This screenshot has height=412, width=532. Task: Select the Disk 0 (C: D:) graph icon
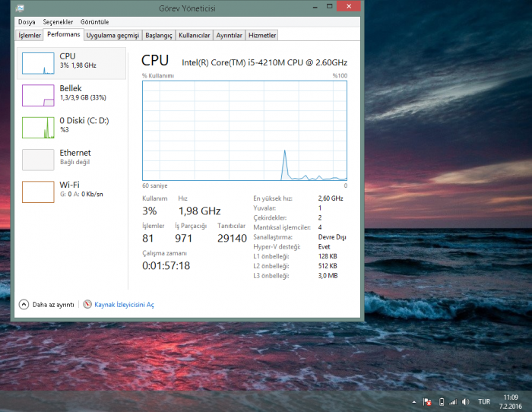[38, 127]
